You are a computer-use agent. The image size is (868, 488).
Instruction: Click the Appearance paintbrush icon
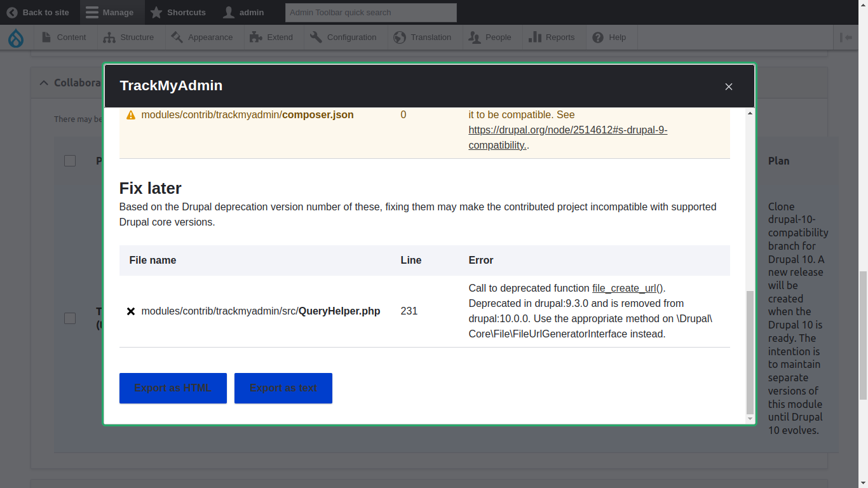tap(177, 37)
